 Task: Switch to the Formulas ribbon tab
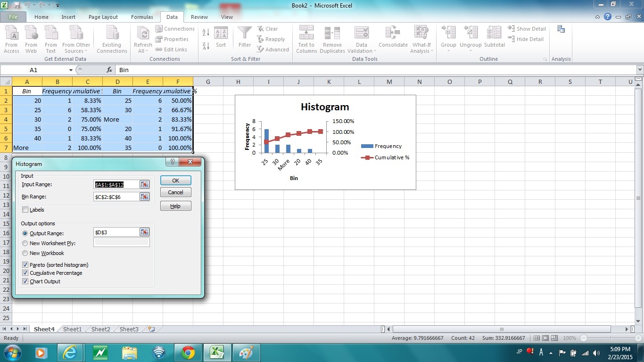coord(142,17)
